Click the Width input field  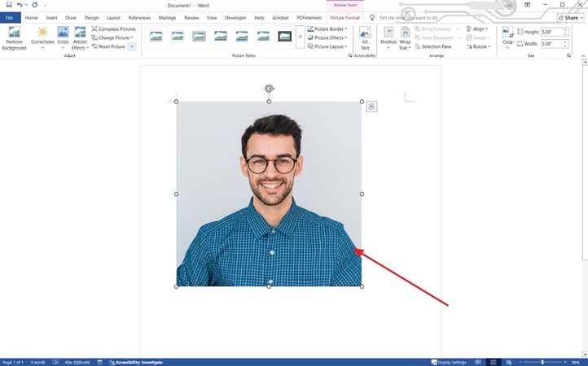pyautogui.click(x=551, y=44)
